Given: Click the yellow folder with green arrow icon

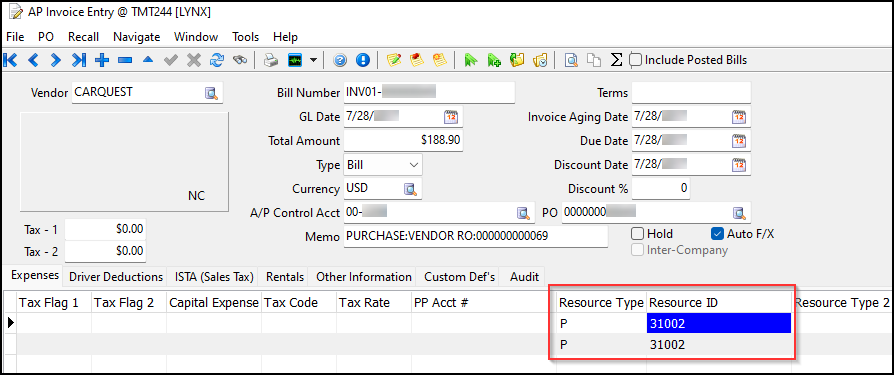Looking at the screenshot, I should (517, 60).
